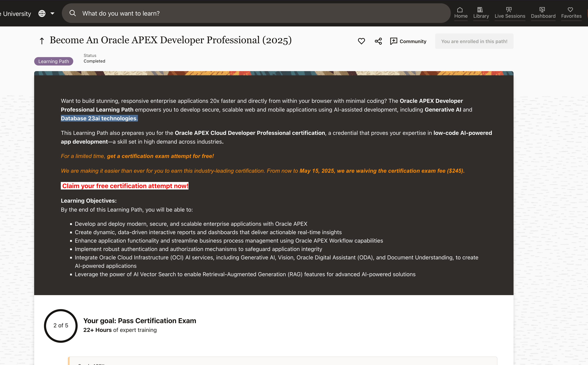The height and width of the screenshot is (365, 588).
Task: Click the 'Leverage the power of AI Vector Search' bullet
Action: [245, 274]
